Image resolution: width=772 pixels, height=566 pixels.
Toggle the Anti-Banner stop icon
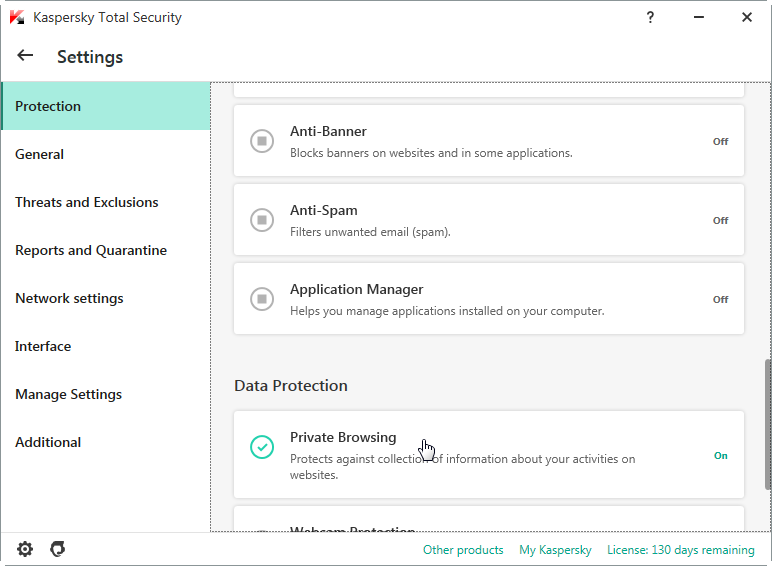262,141
